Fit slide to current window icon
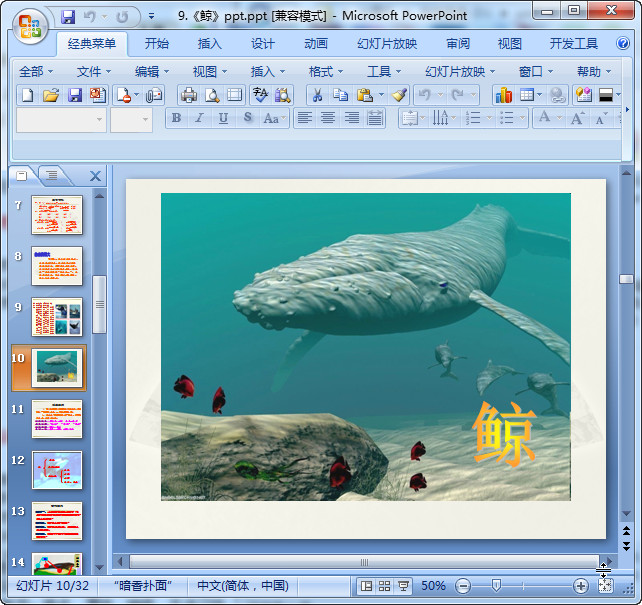Viewport: 642px width, 605px height. [605, 586]
